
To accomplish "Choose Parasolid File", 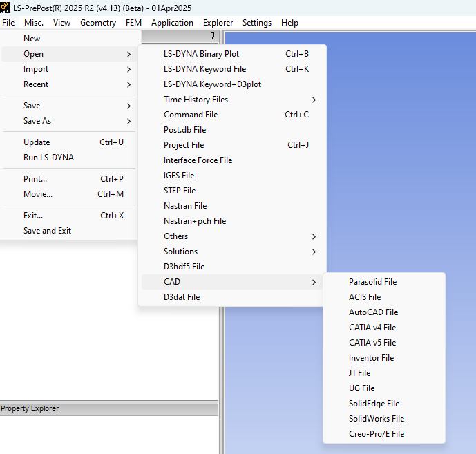I will click(x=384, y=282).
